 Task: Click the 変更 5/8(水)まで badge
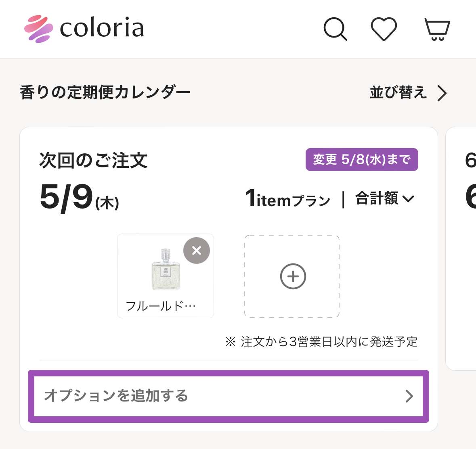362,160
